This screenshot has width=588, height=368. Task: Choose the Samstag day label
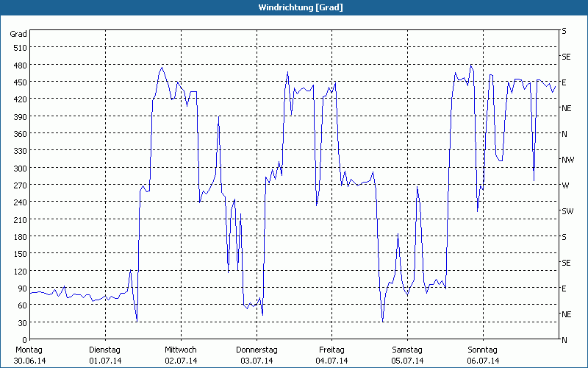tap(407, 350)
